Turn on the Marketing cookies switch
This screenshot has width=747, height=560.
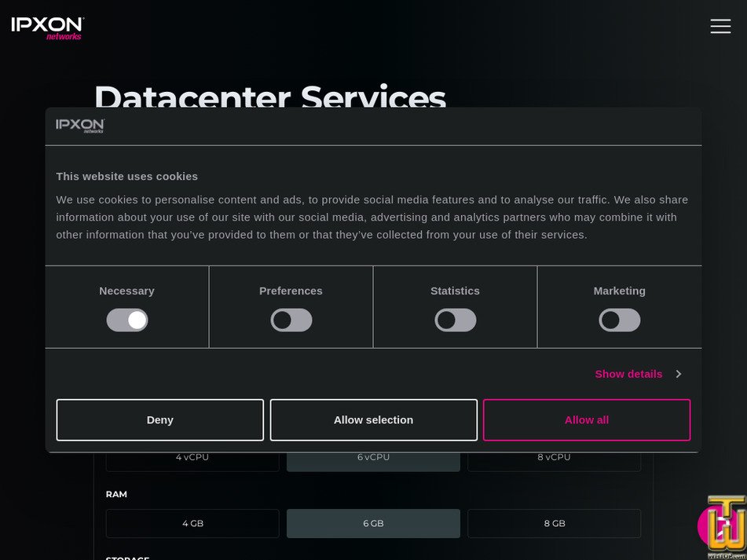point(619,320)
